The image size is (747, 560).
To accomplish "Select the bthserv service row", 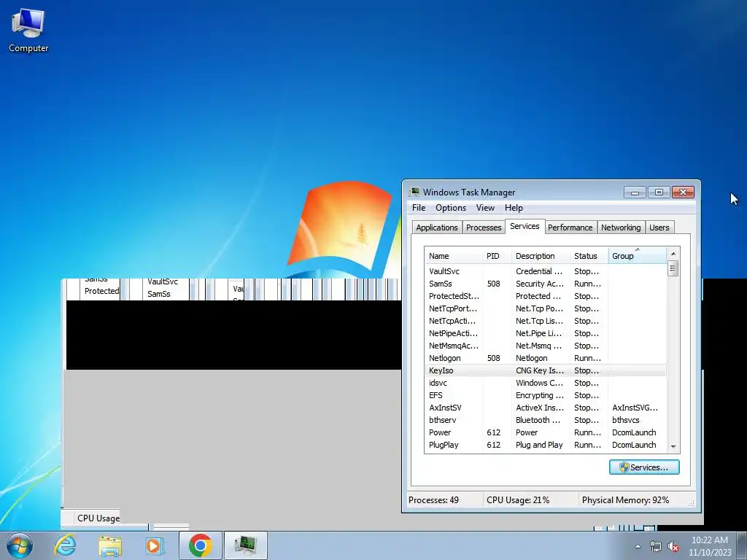I will click(546, 419).
